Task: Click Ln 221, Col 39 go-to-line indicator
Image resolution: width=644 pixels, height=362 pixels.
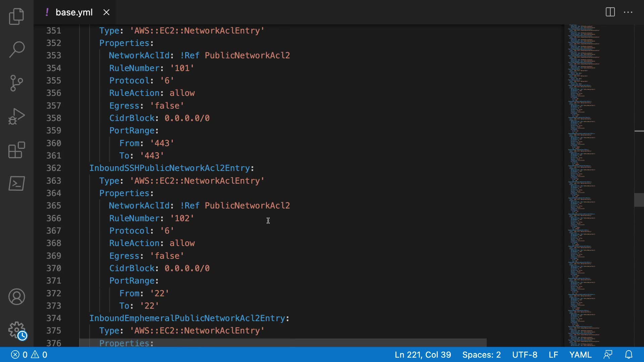Action: point(423,355)
